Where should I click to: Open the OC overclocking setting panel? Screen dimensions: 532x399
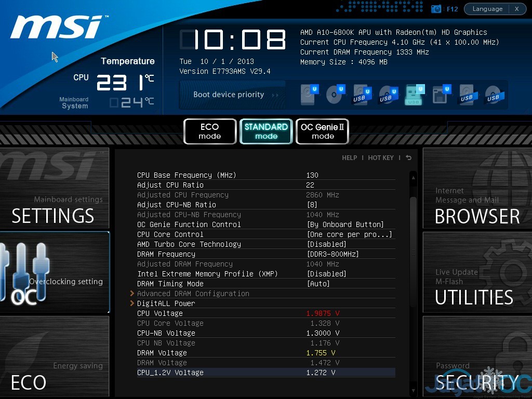tap(55, 272)
